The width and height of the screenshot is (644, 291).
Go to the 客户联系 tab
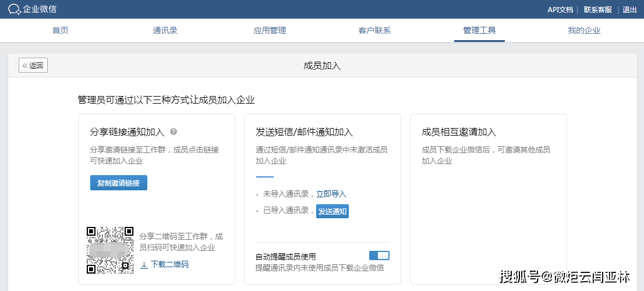tap(374, 30)
